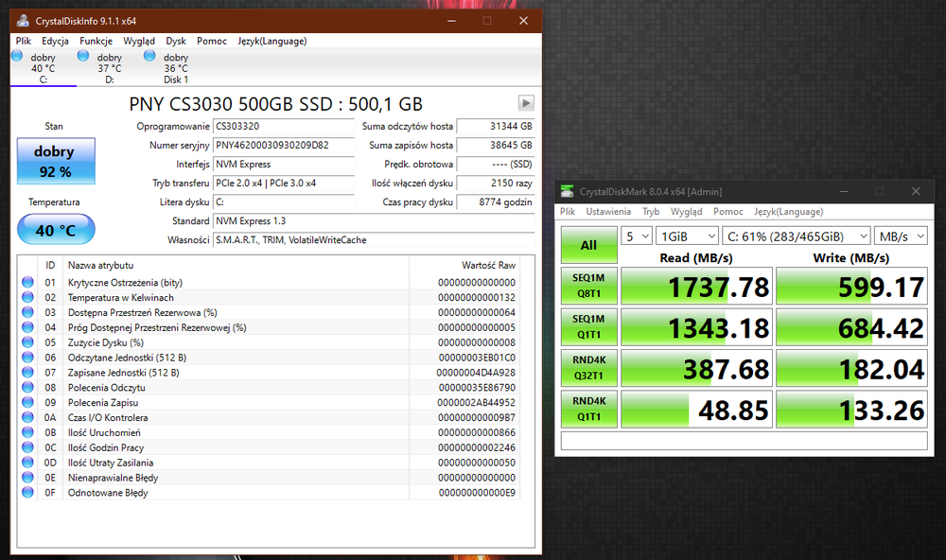
Task: Click status orb for attribute 0D Ilość Utraty Zasilania
Action: click(x=27, y=463)
